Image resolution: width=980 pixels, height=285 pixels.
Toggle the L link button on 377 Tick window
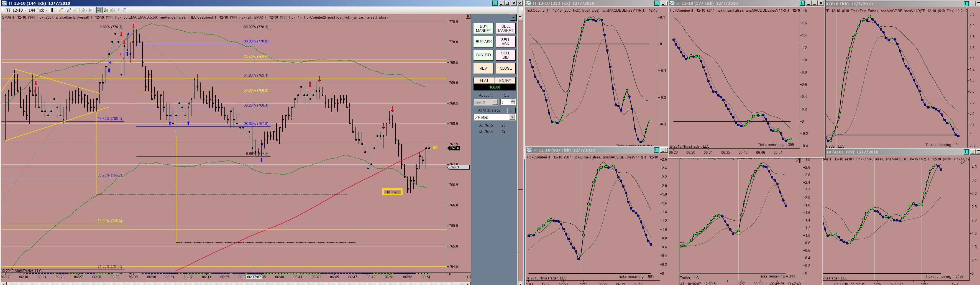(802, 3)
